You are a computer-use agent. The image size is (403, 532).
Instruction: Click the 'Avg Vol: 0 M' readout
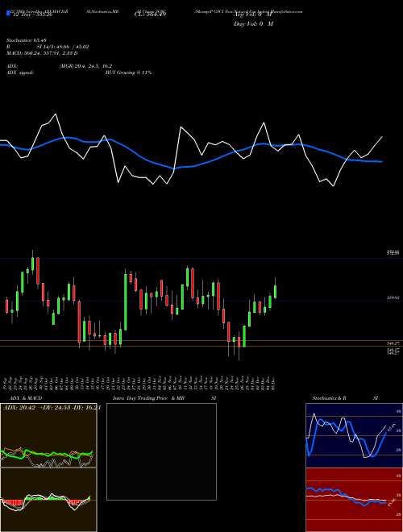pos(252,15)
